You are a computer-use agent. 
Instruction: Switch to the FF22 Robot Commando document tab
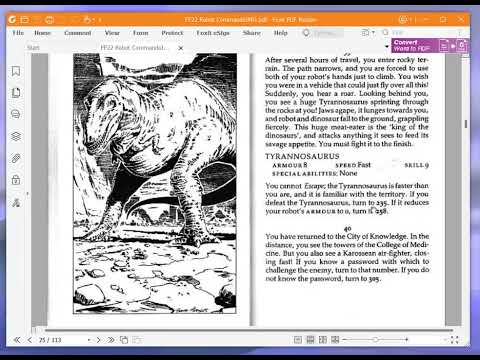click(x=134, y=48)
